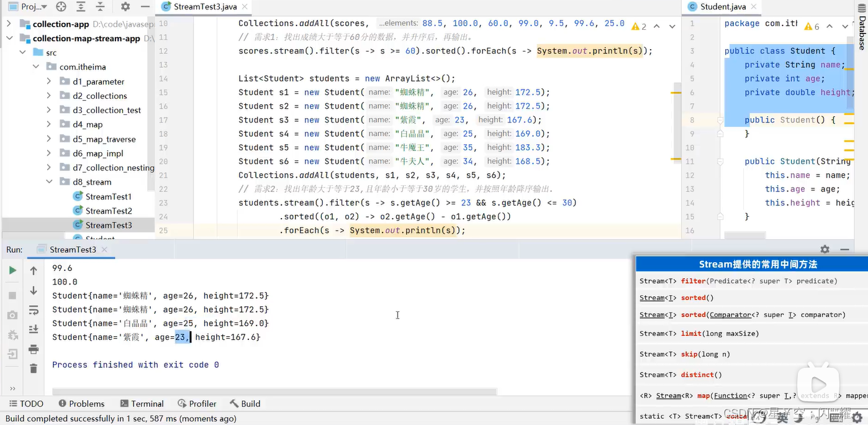
Task: Toggle the stop button for the process
Action: 12,295
